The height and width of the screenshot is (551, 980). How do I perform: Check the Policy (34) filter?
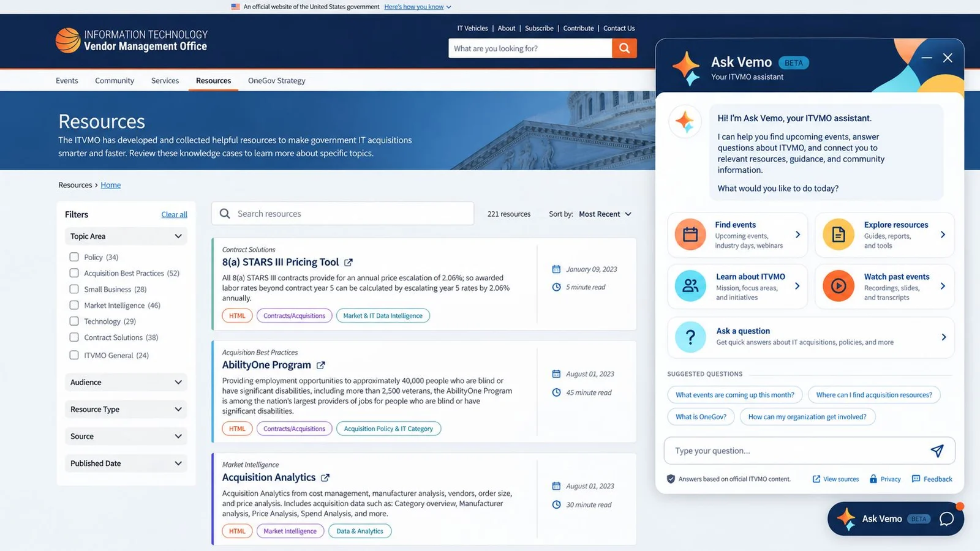pos(74,257)
